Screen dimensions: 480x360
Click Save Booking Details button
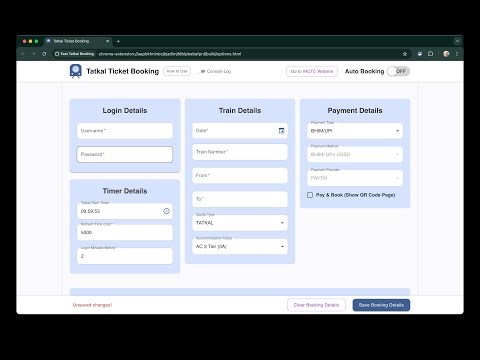[x=381, y=305]
